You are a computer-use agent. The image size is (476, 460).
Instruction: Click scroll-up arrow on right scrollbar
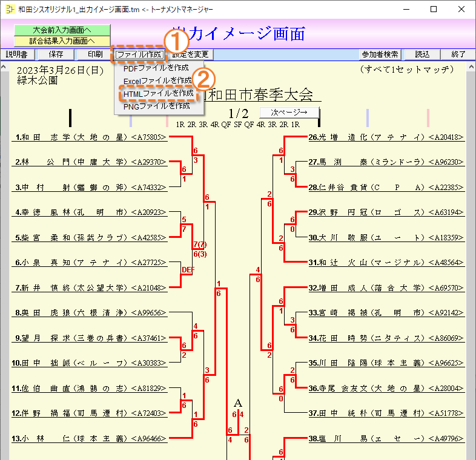[x=471, y=67]
